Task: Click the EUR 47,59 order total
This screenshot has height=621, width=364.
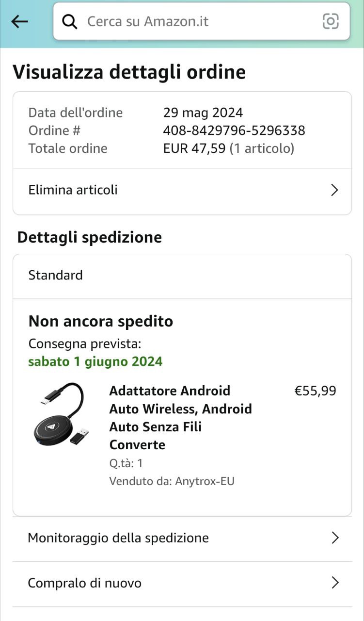Action: pos(194,148)
